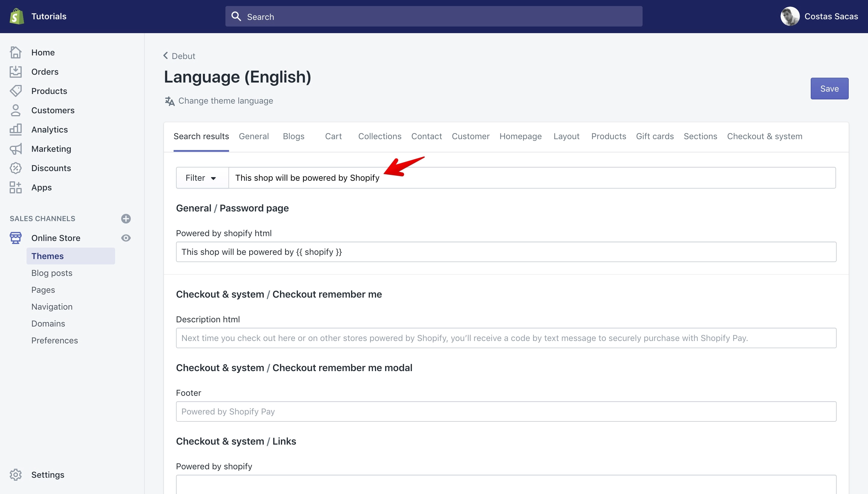Go back to Debut theme
The height and width of the screenshot is (494, 868).
[179, 56]
